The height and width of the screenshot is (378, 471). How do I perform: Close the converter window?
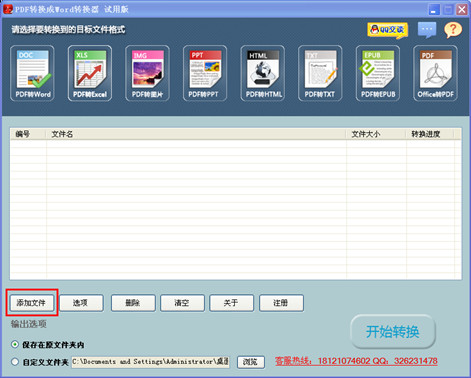pyautogui.click(x=462, y=9)
